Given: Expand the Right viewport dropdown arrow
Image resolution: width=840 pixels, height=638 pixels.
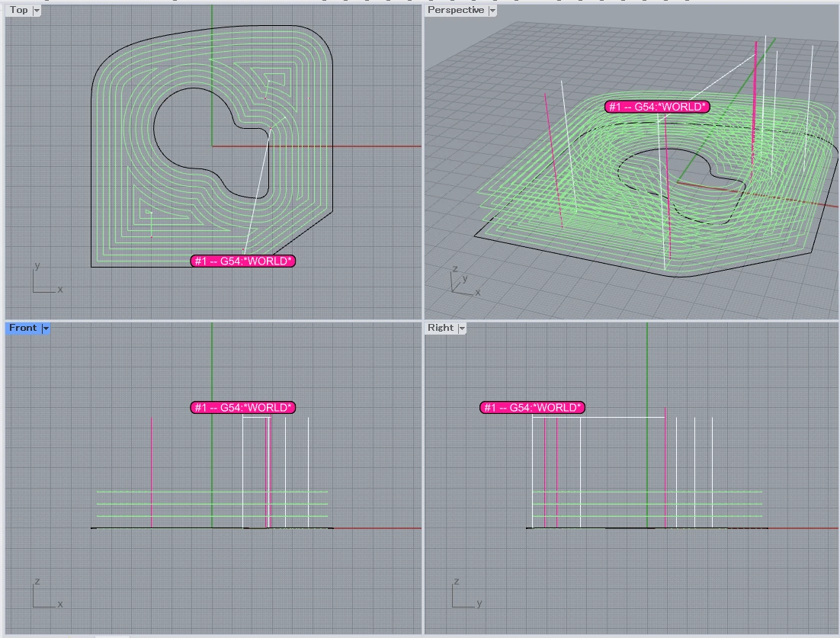Looking at the screenshot, I should (462, 329).
